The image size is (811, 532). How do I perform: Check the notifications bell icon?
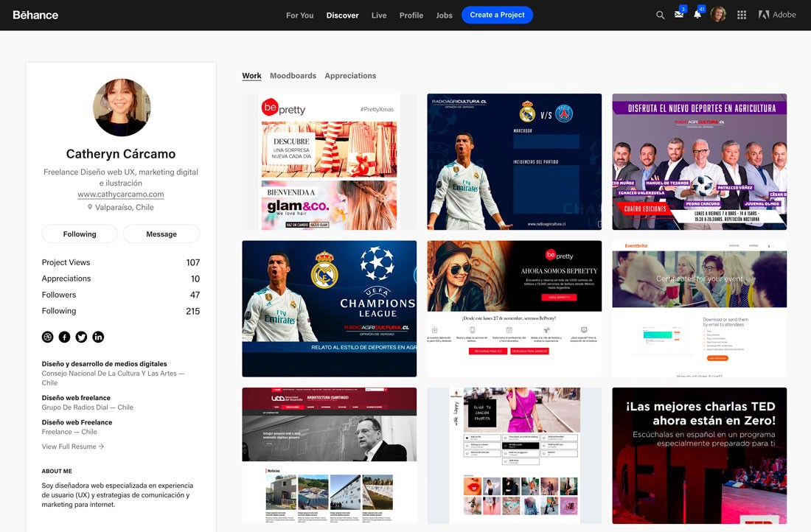[697, 15]
